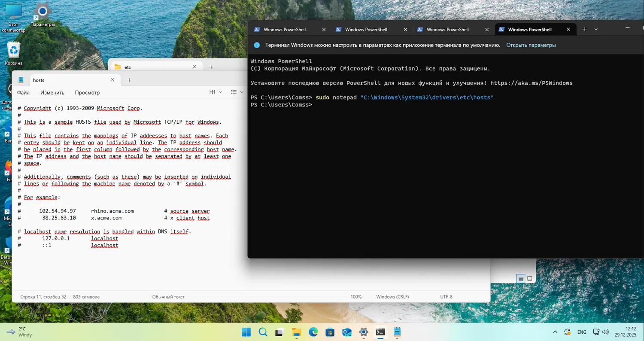This screenshot has width=644, height=341.
Task: Close the hosts tab in Notepad
Action: 112,80
